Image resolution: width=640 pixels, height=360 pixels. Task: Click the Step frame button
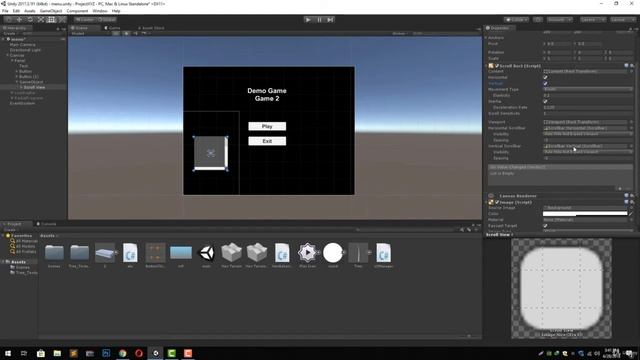(x=330, y=19)
